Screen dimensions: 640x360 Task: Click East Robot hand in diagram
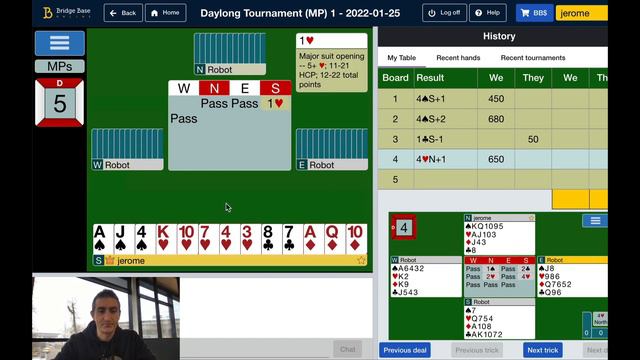[572, 277]
